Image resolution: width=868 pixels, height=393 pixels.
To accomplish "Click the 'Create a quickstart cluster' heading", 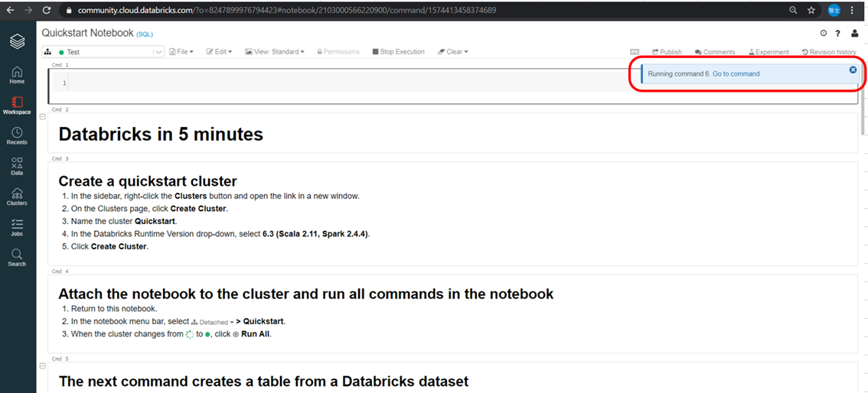I will (148, 181).
